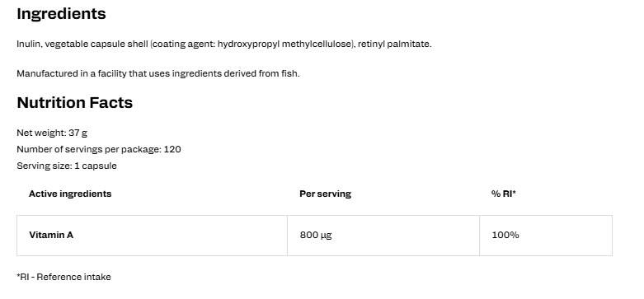Click the 120 servings number
This screenshot has width=644, height=299.
pyautogui.click(x=172, y=149)
